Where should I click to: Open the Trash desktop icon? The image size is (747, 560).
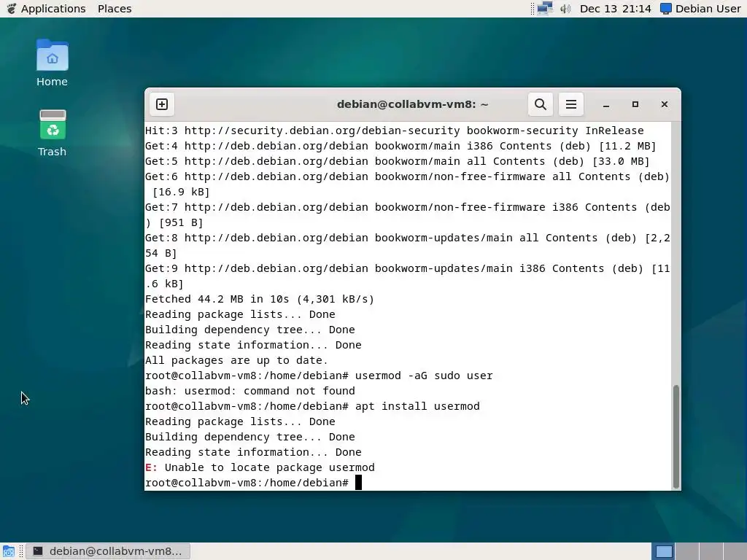(52, 133)
